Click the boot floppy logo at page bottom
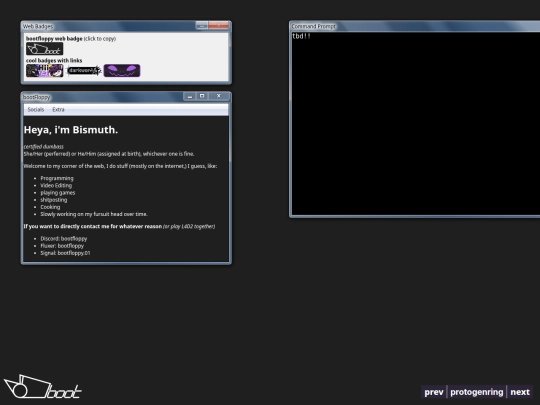The image size is (540, 405). [x=43, y=387]
